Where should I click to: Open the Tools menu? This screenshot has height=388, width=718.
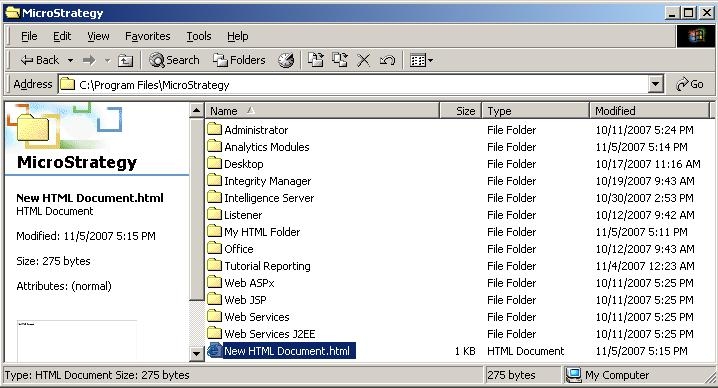pyautogui.click(x=199, y=36)
